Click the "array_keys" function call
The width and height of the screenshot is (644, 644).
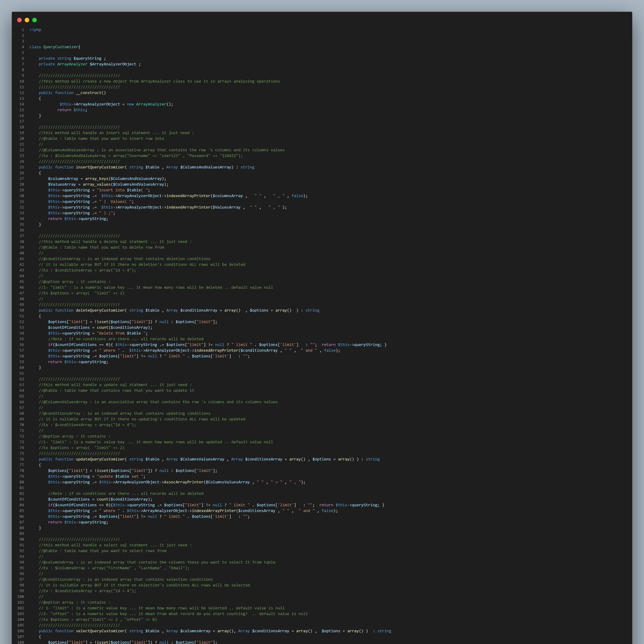pyautogui.click(x=97, y=179)
